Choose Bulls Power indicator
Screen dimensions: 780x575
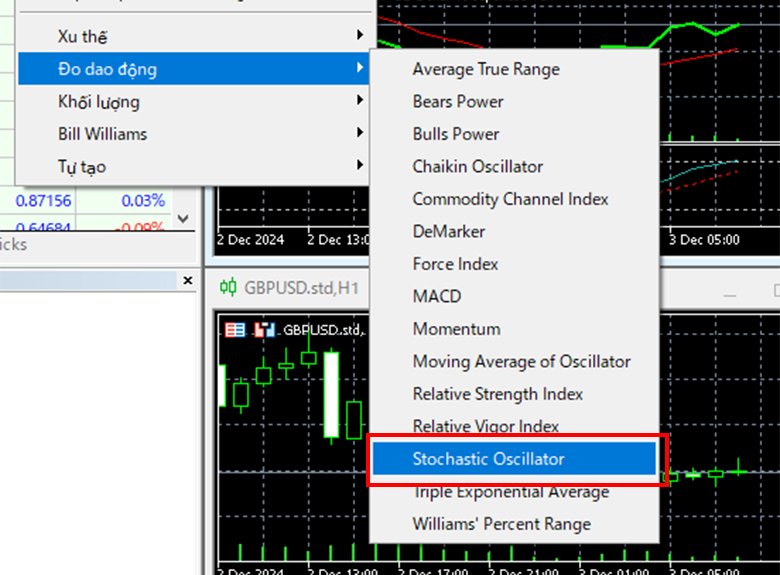tap(514, 134)
